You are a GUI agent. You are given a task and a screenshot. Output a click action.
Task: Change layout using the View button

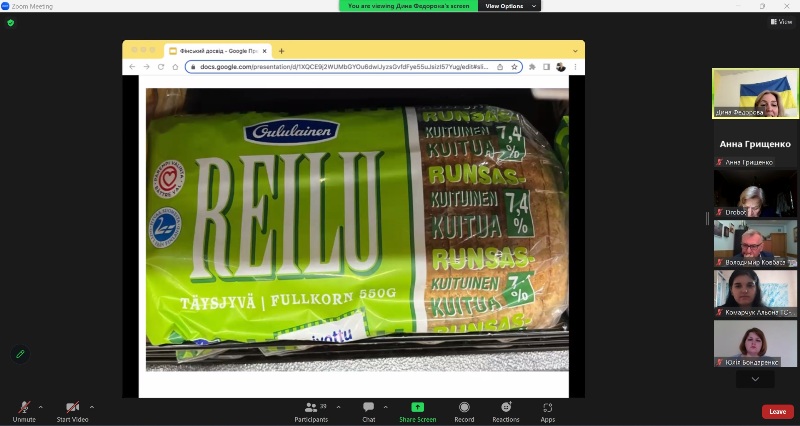(x=781, y=21)
